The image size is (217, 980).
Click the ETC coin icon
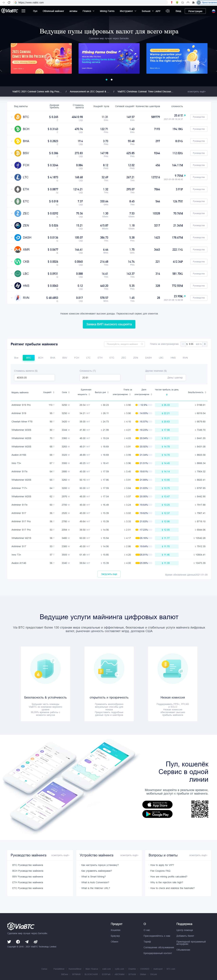tap(17, 201)
